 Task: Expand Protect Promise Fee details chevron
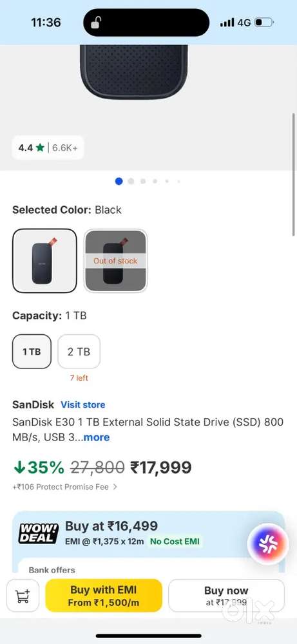point(115,487)
